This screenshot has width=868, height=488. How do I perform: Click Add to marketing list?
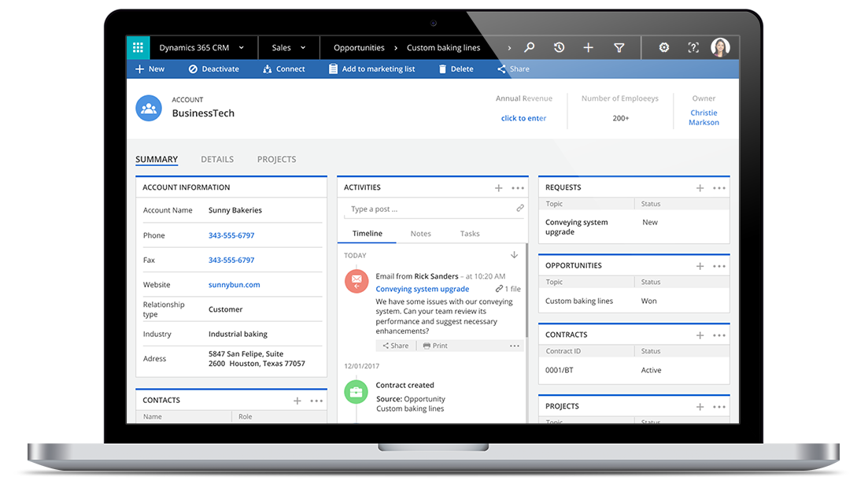point(372,68)
